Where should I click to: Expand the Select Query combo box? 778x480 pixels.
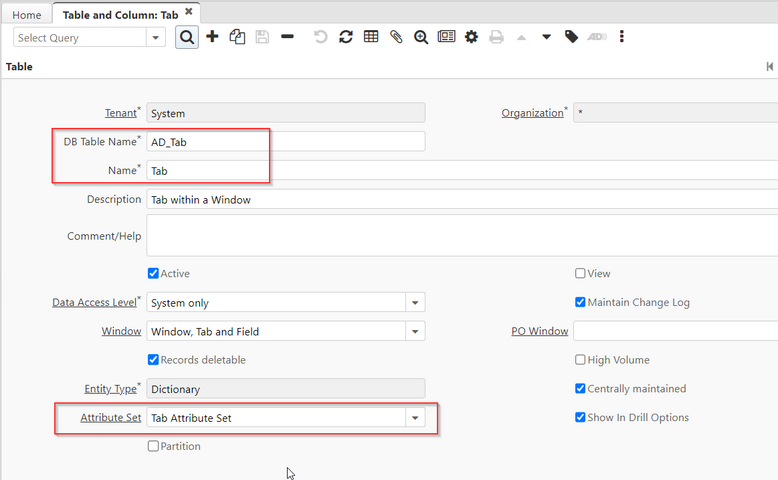[x=156, y=38]
